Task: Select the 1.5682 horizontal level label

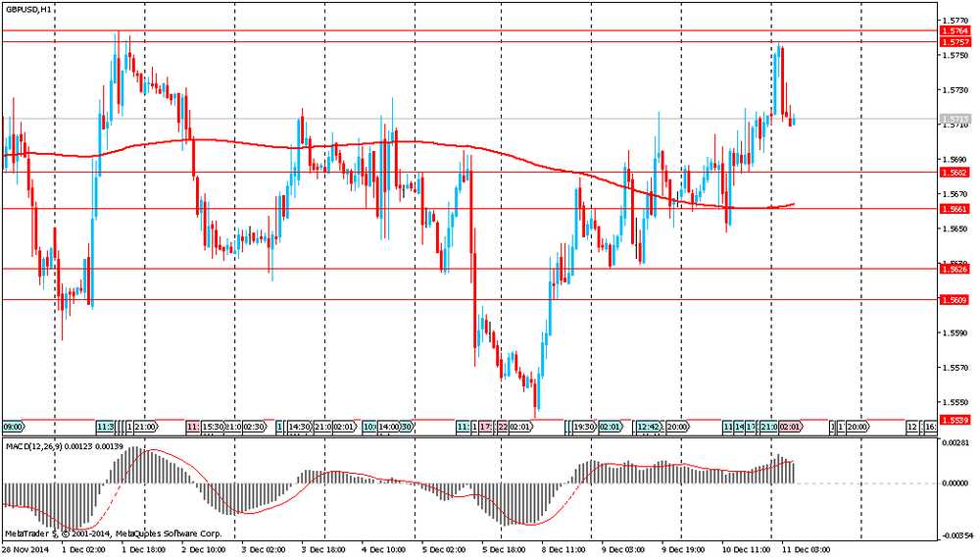Action: pos(955,173)
